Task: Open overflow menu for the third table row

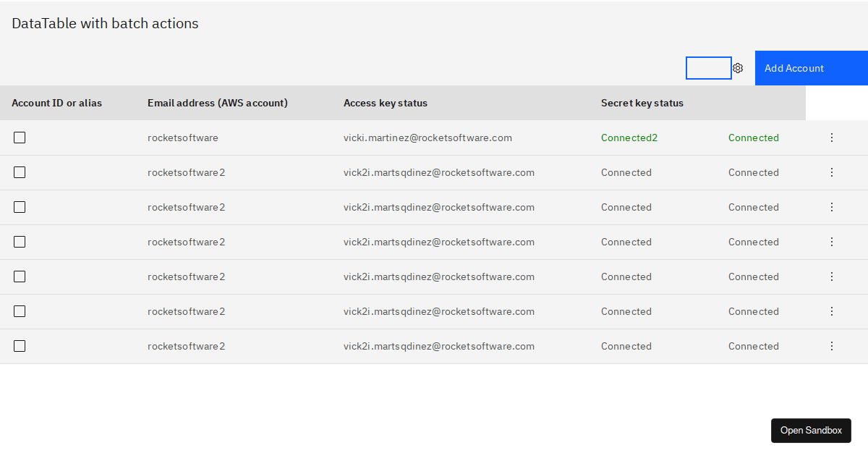Action: pos(832,207)
